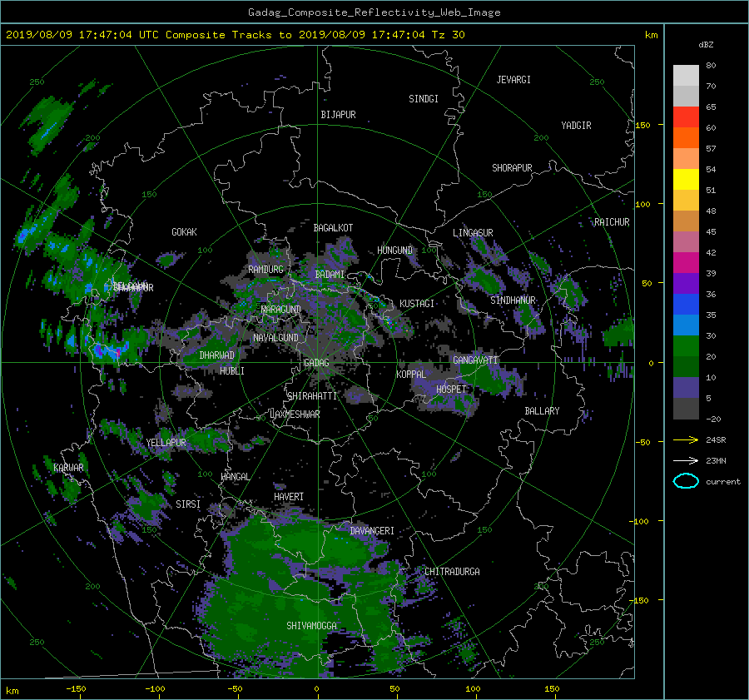The height and width of the screenshot is (700, 749).
Task: Click the GOKAK city label
Action: (184, 231)
